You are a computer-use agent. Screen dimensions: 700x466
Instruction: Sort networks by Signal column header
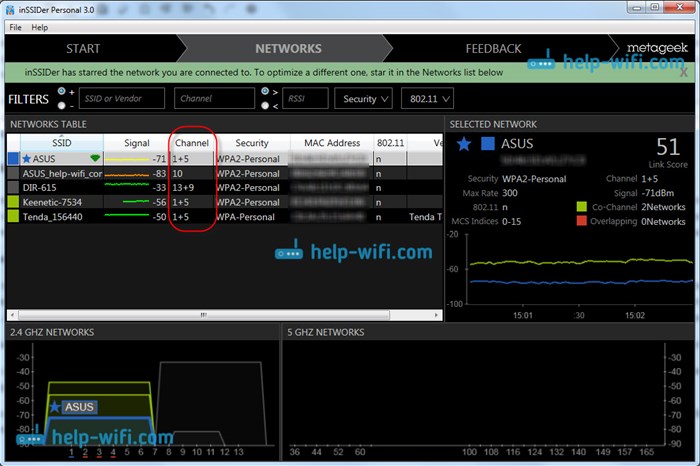(x=137, y=143)
